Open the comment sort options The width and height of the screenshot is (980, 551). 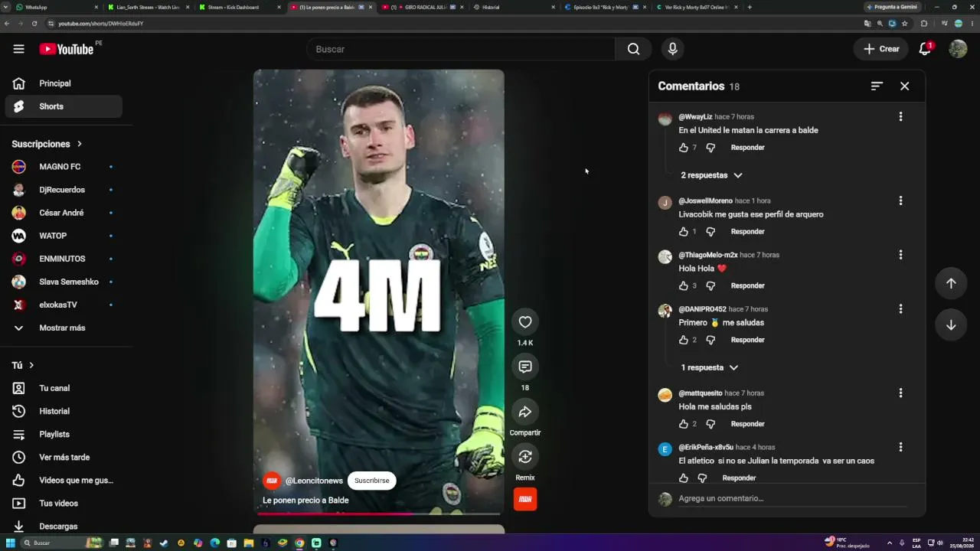(877, 86)
